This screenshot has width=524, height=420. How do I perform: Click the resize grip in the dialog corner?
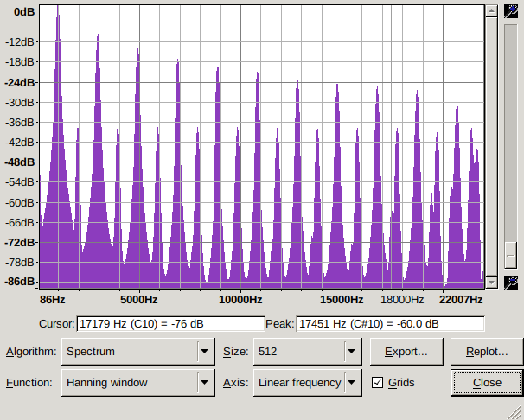(516, 412)
